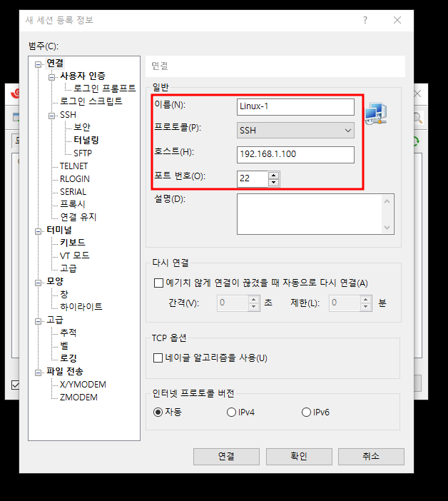Select the 자동 internet protocol radio button
Viewport: 448px width, 501px height.
click(158, 413)
